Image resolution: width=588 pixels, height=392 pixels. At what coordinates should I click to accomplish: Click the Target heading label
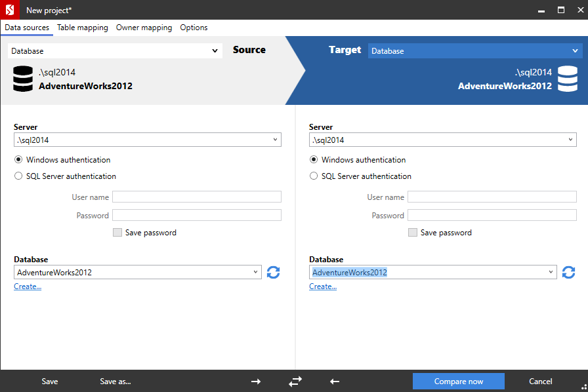coord(345,50)
